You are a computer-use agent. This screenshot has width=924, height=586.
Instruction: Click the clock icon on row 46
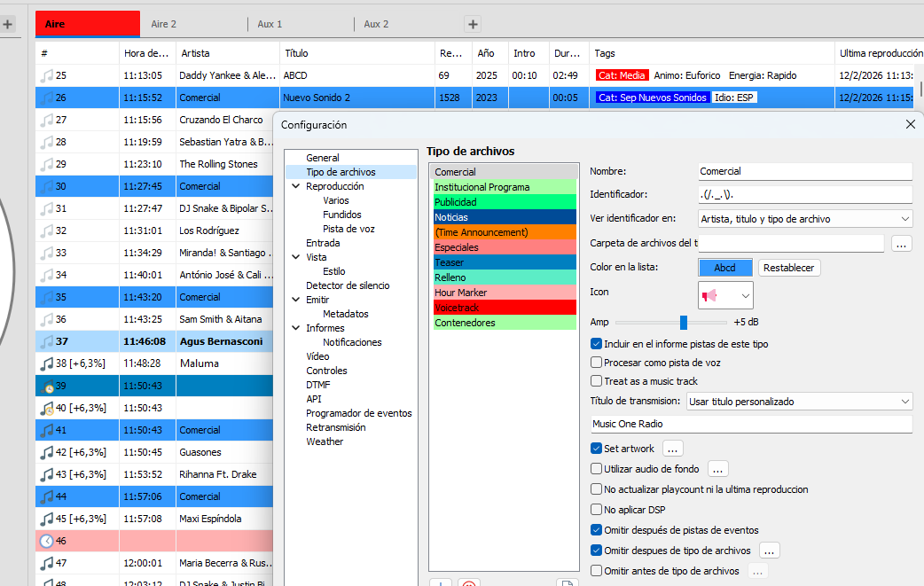tap(47, 541)
